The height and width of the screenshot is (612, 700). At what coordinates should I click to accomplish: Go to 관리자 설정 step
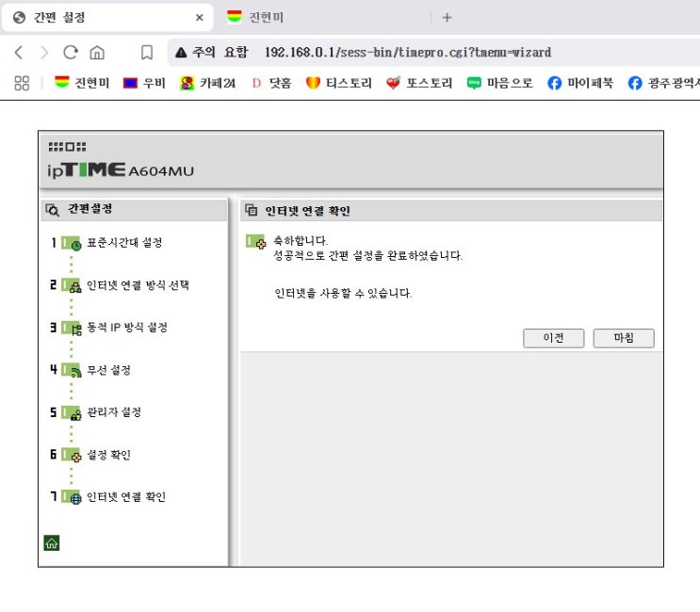[x=114, y=412]
